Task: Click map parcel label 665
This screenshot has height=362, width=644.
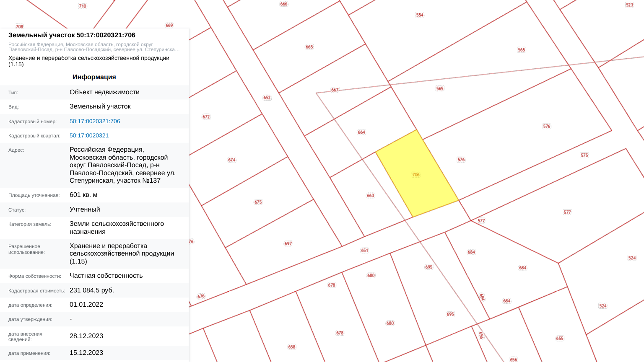Action: coord(309,47)
